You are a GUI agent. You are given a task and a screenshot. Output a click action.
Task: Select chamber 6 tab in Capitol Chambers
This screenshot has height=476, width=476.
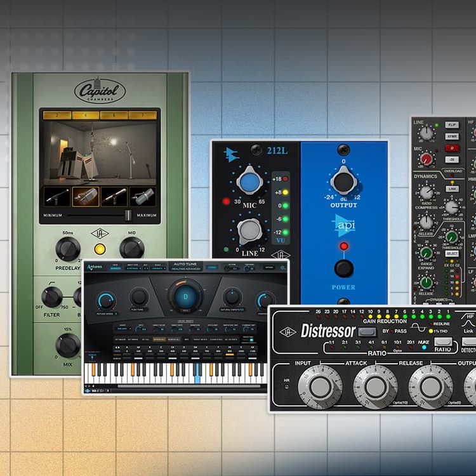[x=114, y=116]
